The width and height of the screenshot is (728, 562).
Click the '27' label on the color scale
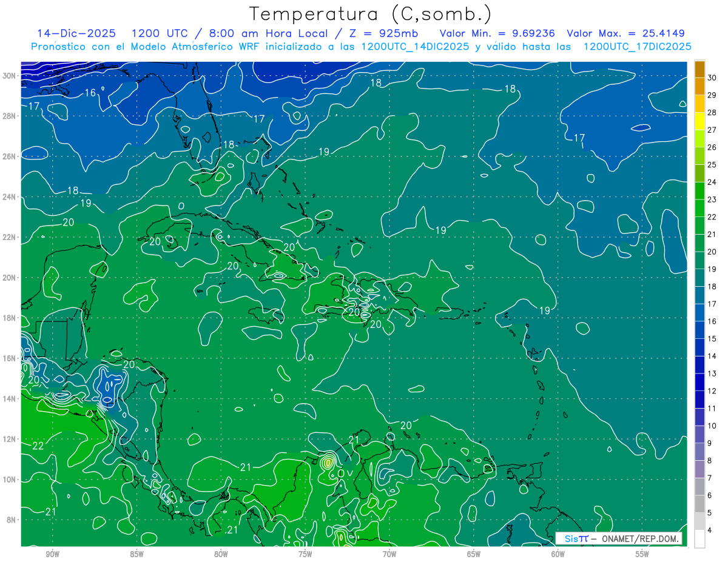click(x=712, y=130)
